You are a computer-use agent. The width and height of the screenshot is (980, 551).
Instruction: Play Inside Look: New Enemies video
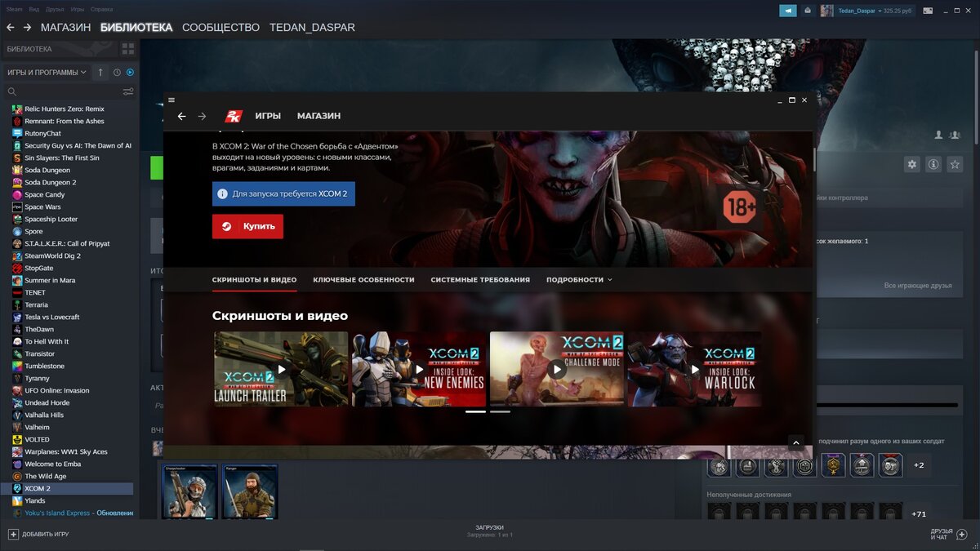419,369
